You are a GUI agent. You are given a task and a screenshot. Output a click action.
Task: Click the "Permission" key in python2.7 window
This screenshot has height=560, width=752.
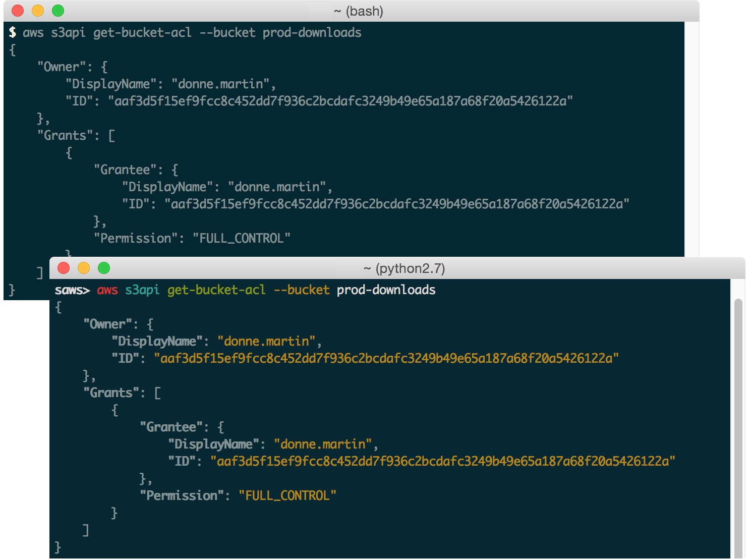point(182,495)
